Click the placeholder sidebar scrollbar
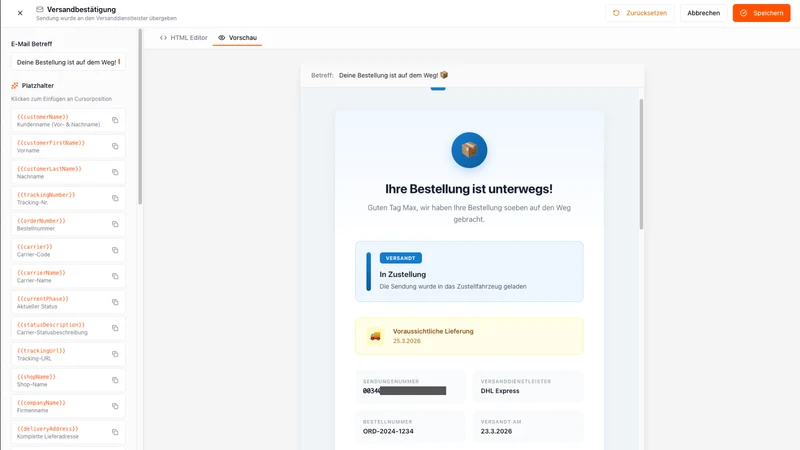 pyautogui.click(x=140, y=117)
